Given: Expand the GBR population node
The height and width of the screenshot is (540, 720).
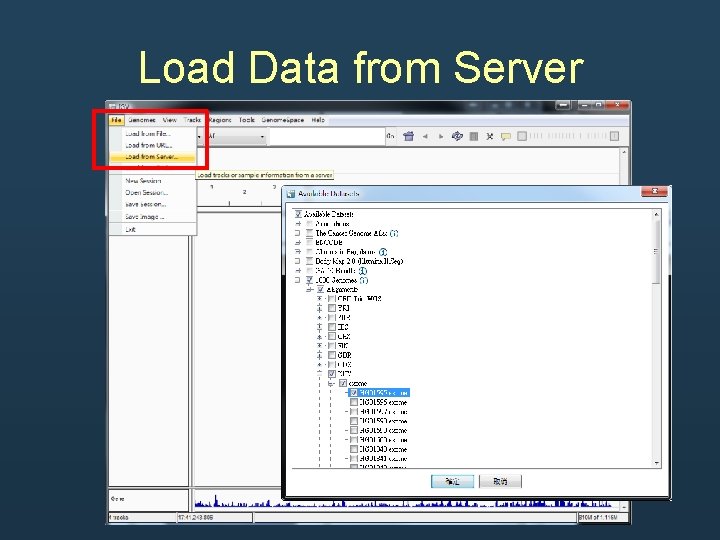Looking at the screenshot, I should click(x=320, y=355).
